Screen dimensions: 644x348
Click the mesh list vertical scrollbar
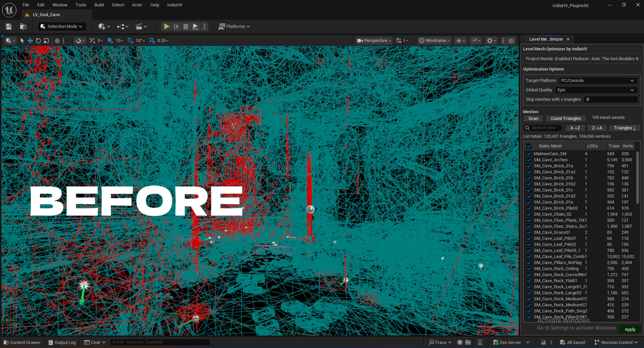tap(637, 178)
